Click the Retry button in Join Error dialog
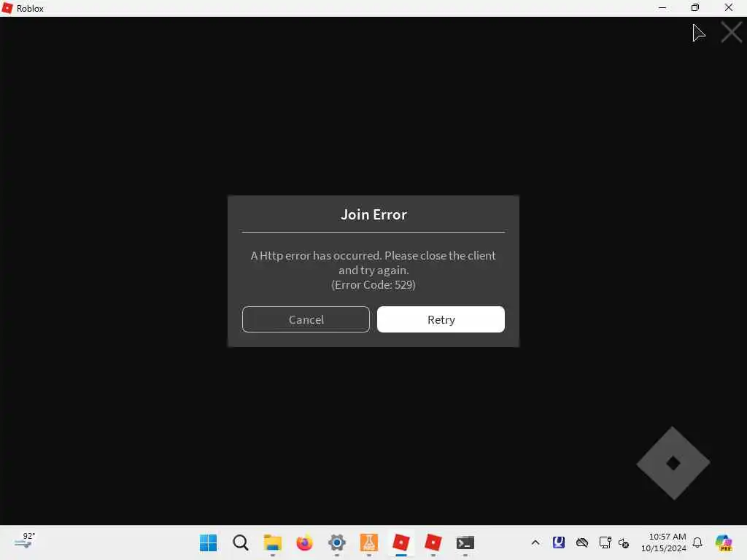This screenshot has height=560, width=747. coord(441,319)
